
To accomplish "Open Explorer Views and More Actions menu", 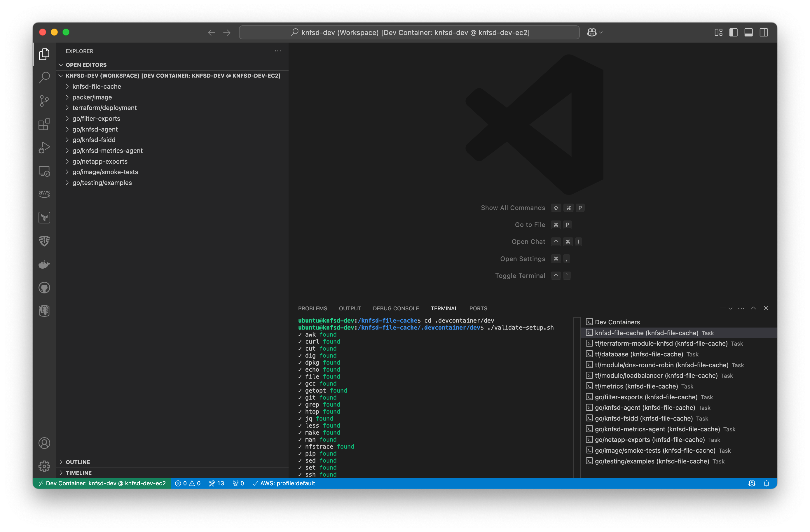I will tap(278, 51).
